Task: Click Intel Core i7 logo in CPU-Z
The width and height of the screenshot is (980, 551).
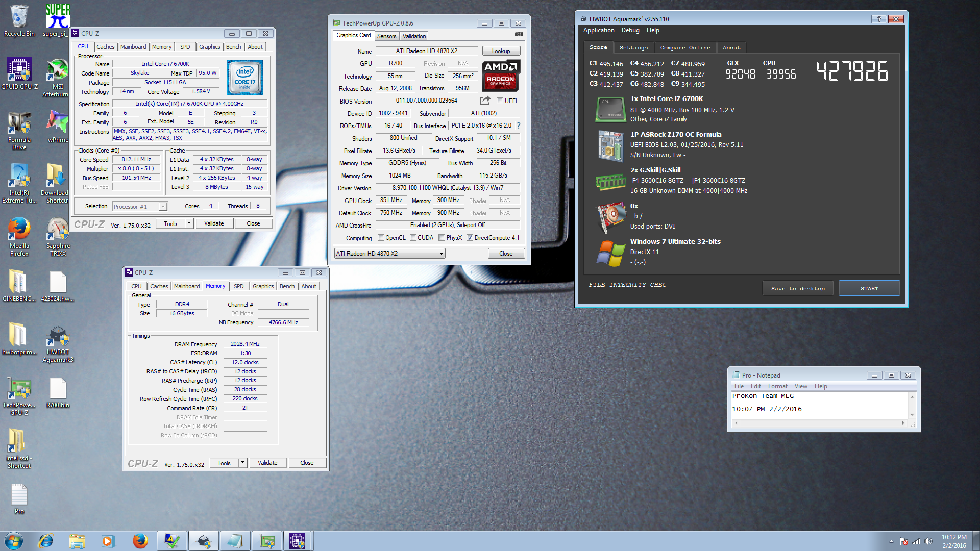Action: coord(245,78)
